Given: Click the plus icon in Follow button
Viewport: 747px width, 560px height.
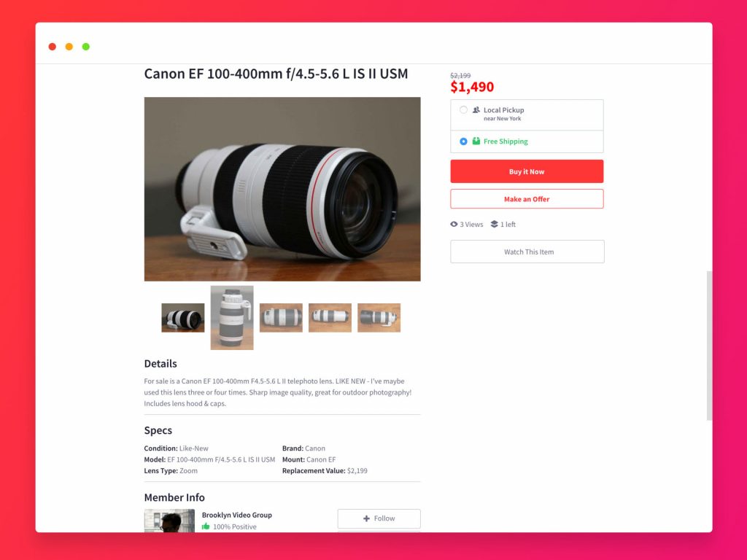Looking at the screenshot, I should [366, 518].
